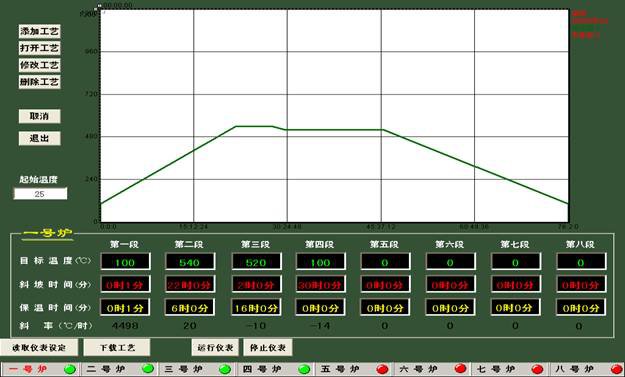Screen dimensions: 625x377
Task: Click the green status lamp for 四号炉
Action: click(304, 369)
